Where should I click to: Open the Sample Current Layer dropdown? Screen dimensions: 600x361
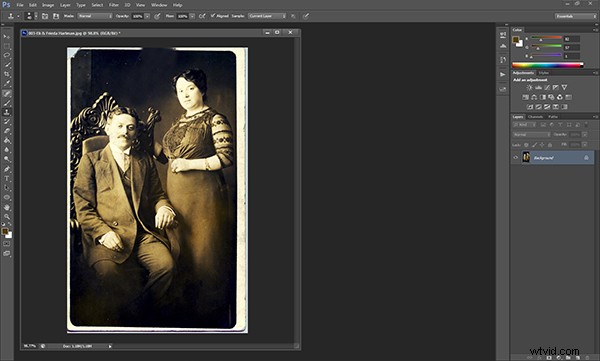267,16
